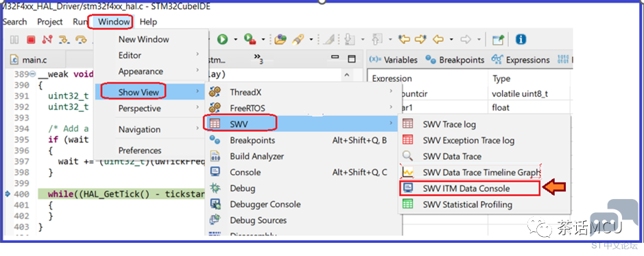Maximize the editor area

click(x=352, y=59)
